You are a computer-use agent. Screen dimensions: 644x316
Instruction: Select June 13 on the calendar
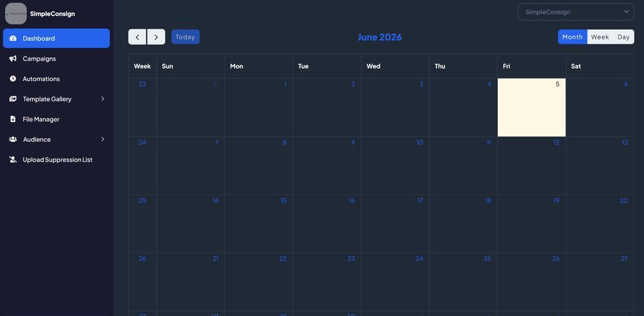click(x=600, y=166)
